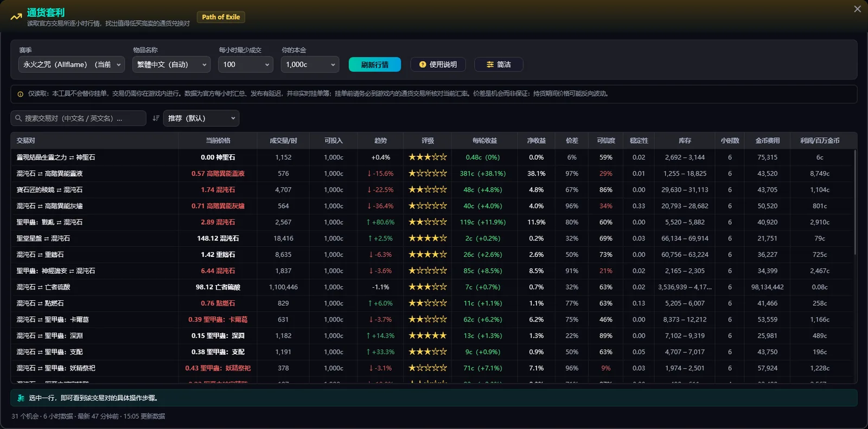Click the 小时数 column header
The image size is (868, 429).
pos(730,141)
